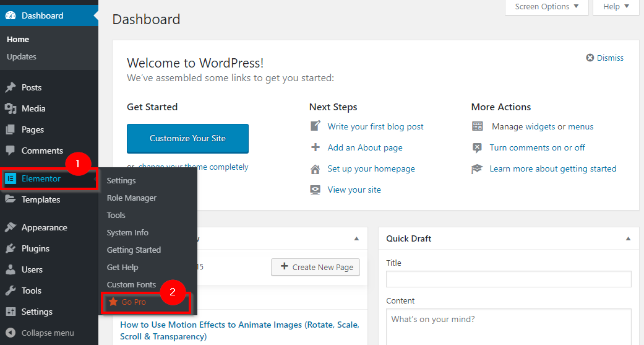
Task: Click Collapse menu text in sidebar
Action: [48, 333]
